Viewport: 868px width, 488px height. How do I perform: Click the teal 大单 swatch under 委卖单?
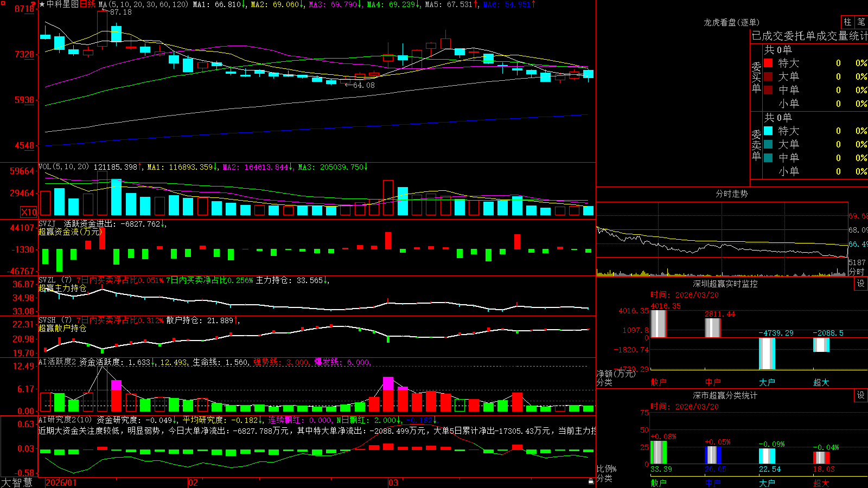768,144
